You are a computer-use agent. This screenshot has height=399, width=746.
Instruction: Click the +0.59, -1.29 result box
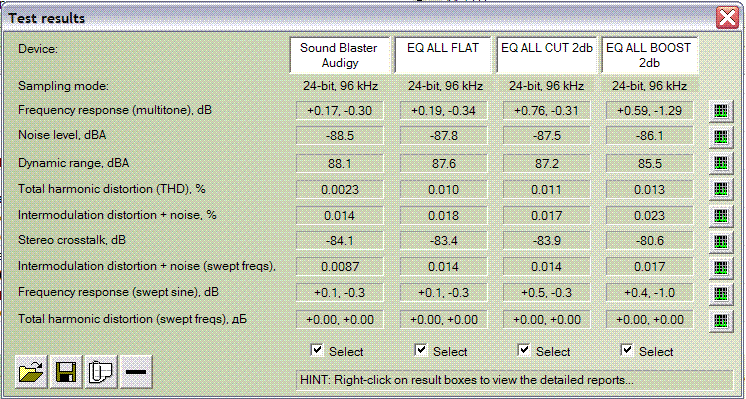649,111
